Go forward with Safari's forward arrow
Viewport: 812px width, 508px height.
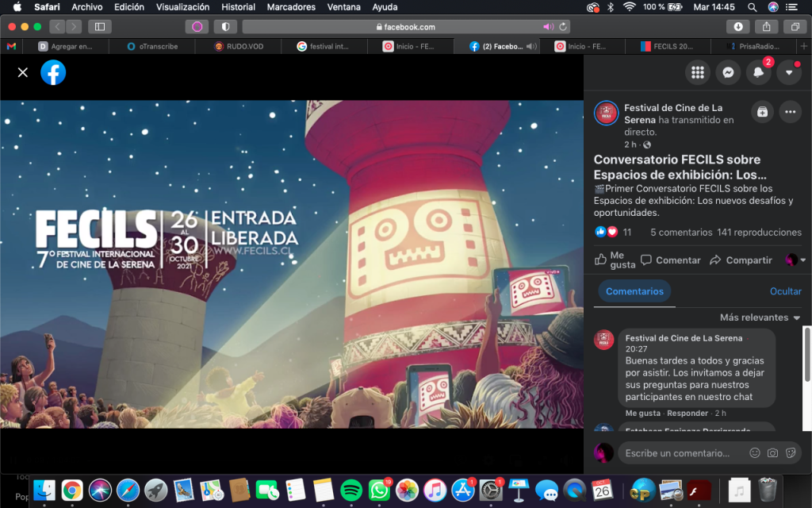click(74, 26)
